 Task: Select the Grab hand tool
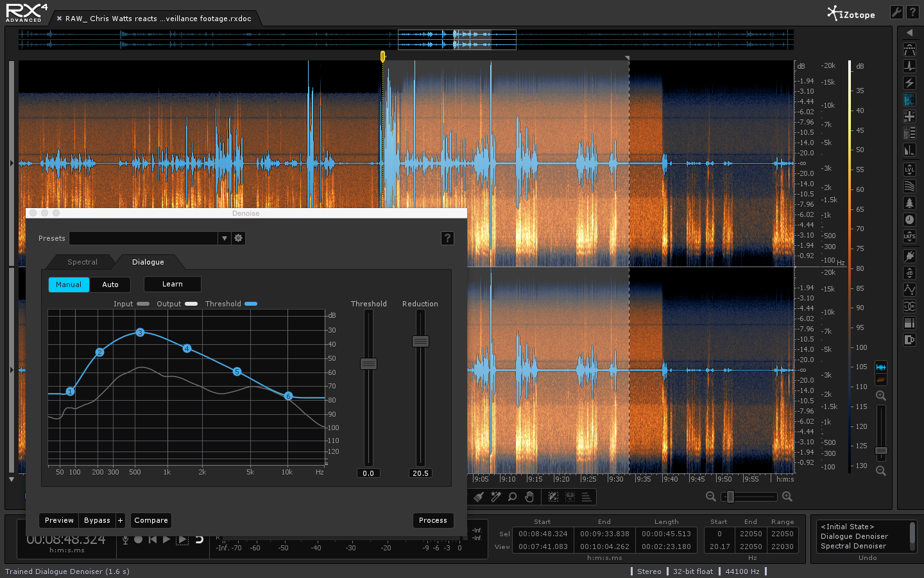coord(529,496)
